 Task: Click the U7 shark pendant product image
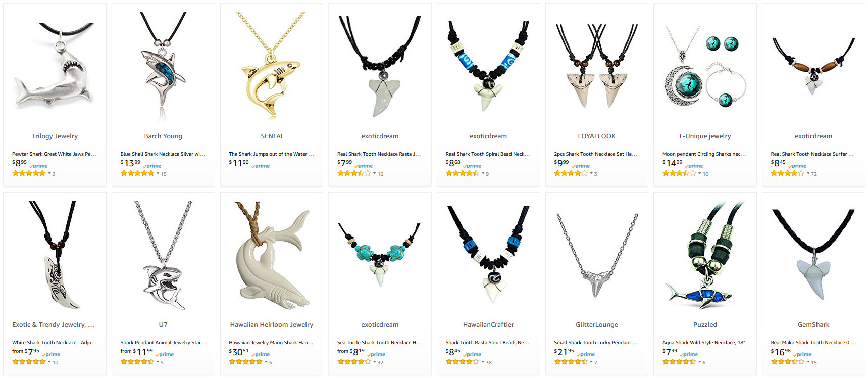click(x=163, y=255)
